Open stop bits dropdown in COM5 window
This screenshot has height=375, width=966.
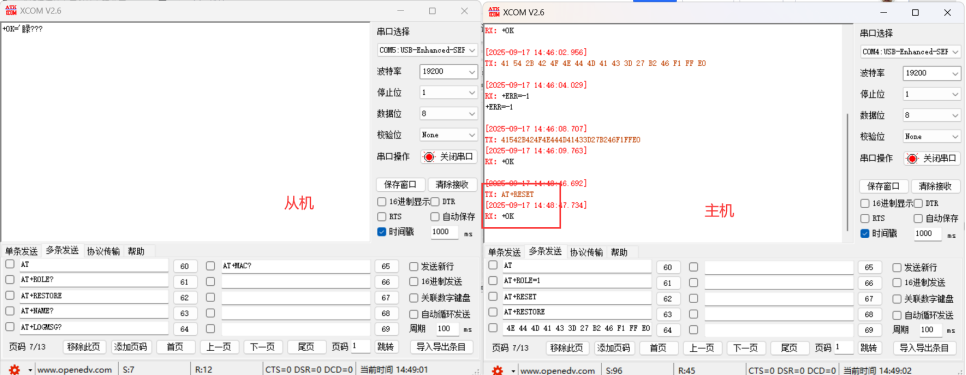(448, 92)
